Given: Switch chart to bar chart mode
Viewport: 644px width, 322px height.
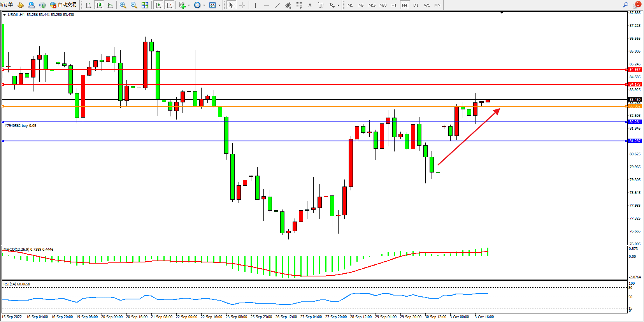Looking at the screenshot, I should (x=88, y=5).
